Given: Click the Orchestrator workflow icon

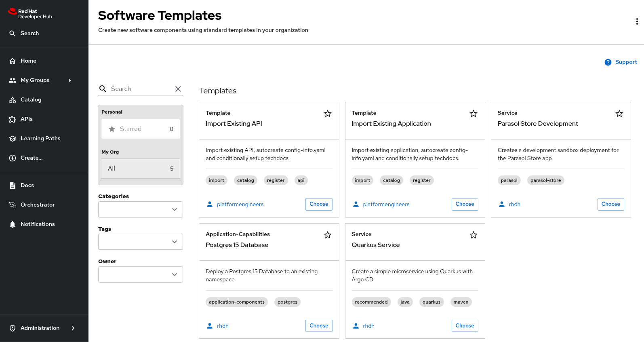Looking at the screenshot, I should point(13,205).
